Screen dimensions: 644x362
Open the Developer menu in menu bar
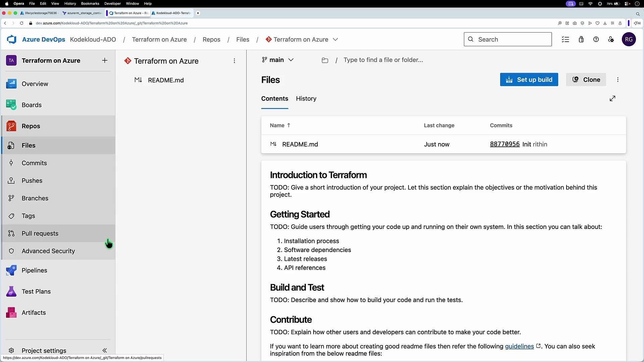(x=113, y=4)
